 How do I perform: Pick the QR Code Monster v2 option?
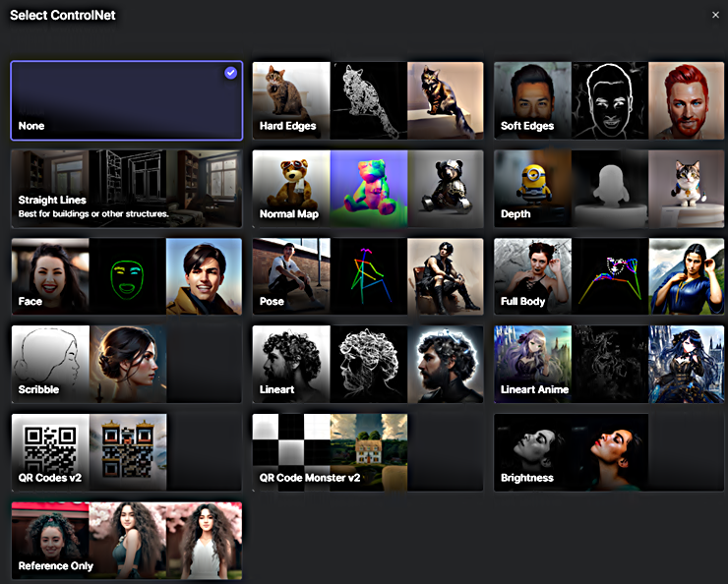[x=368, y=452]
